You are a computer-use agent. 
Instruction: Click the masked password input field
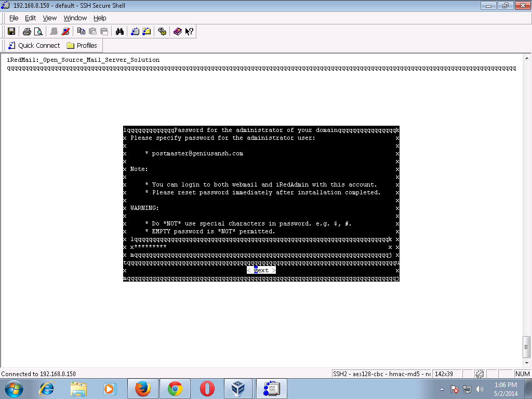point(261,247)
